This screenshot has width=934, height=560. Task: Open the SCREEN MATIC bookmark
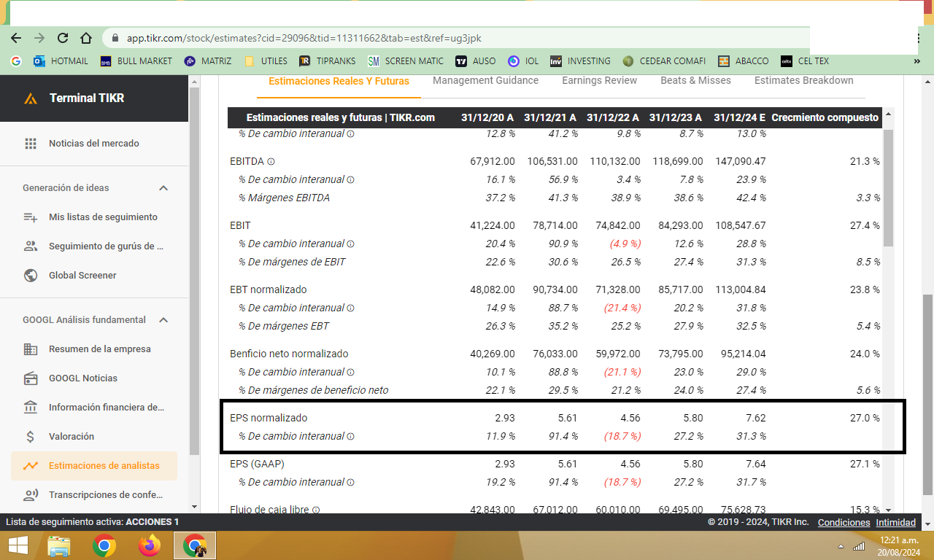(406, 61)
